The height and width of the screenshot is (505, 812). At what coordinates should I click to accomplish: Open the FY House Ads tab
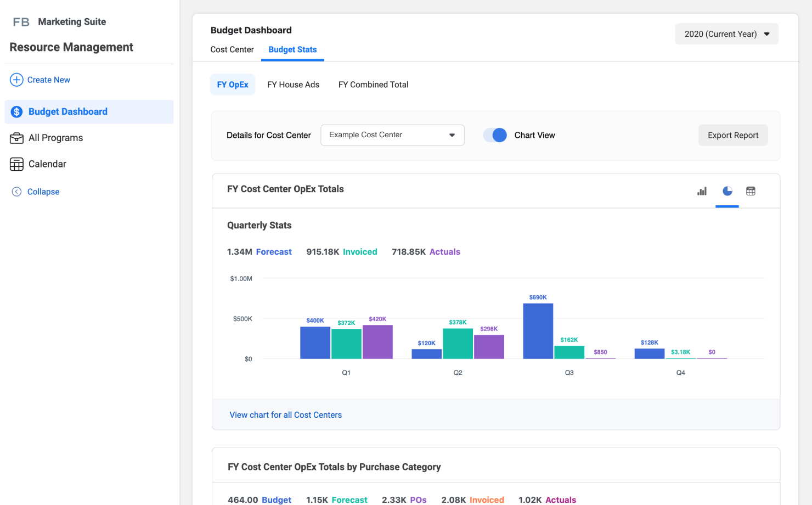click(293, 85)
